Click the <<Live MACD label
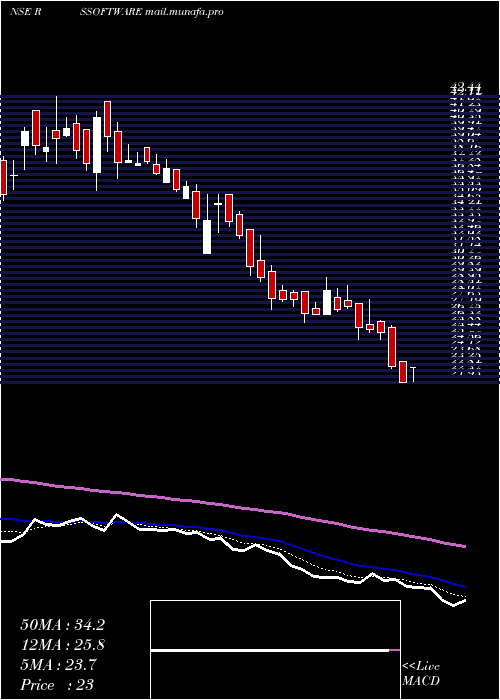Image resolution: width=500 pixels, height=700 pixels. coord(421,674)
